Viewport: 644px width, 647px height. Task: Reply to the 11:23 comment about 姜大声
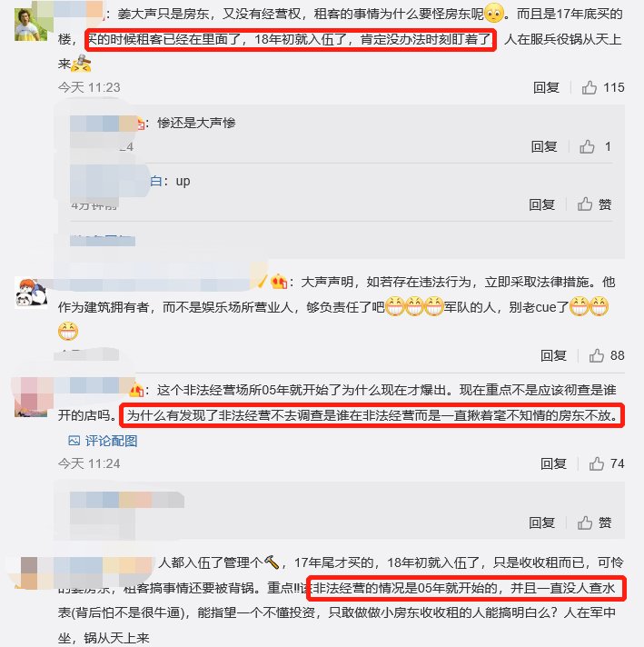[x=546, y=87]
